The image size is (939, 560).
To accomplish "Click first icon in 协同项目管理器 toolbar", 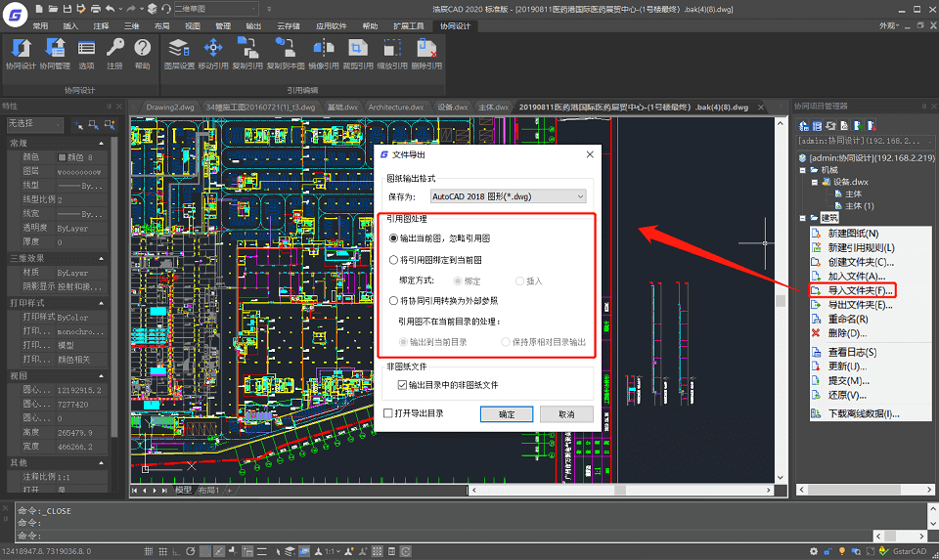I will 804,126.
